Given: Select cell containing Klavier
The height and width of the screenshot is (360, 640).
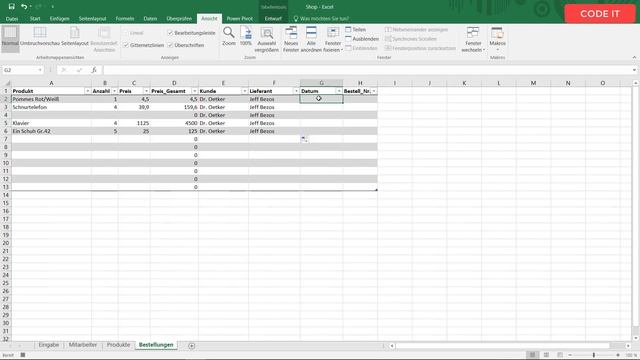Looking at the screenshot, I should 51,123.
